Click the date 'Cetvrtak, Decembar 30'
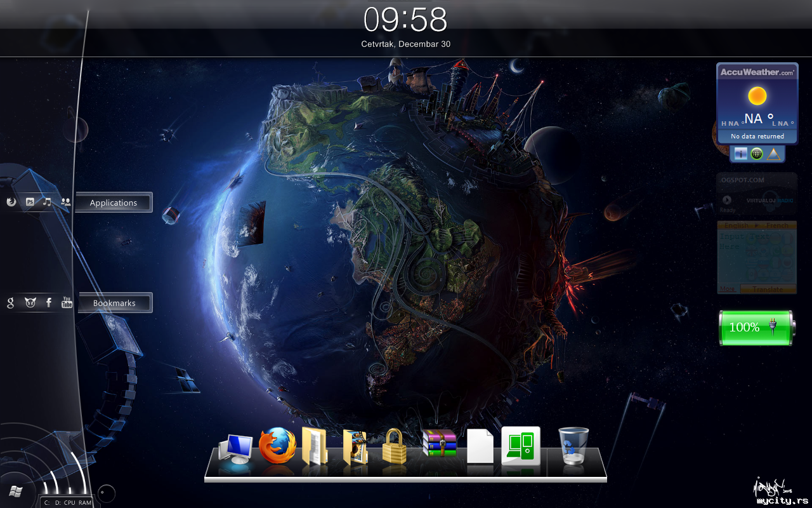Image resolution: width=812 pixels, height=508 pixels. coord(406,44)
